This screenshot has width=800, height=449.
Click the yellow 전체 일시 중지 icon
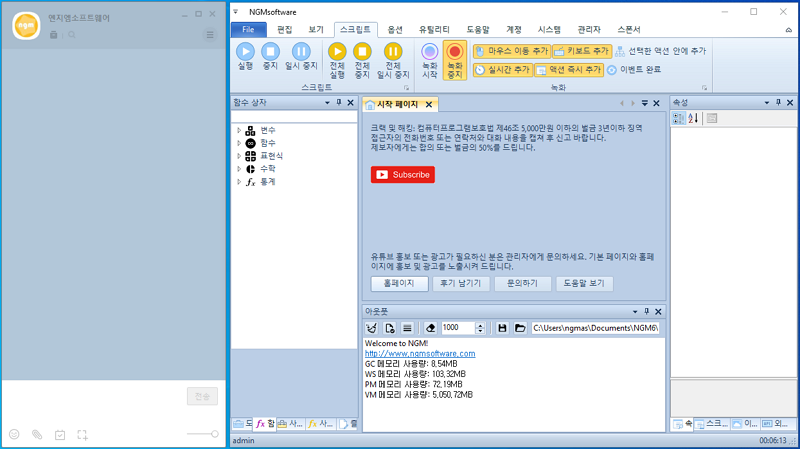393,52
